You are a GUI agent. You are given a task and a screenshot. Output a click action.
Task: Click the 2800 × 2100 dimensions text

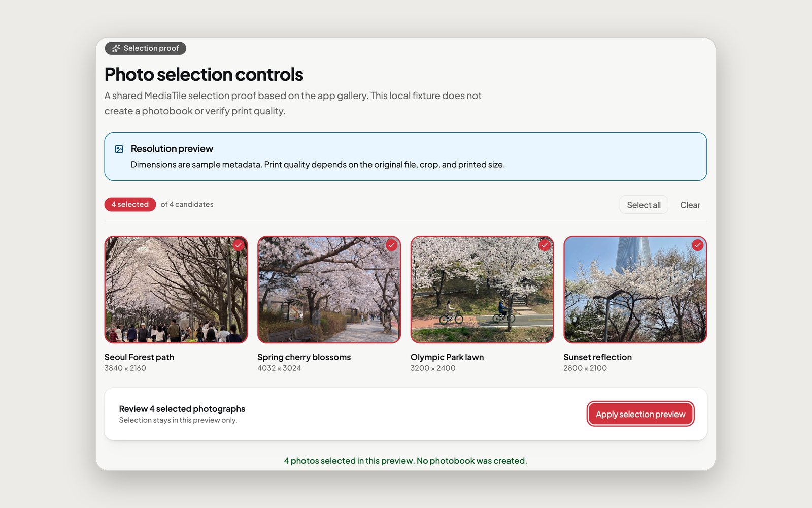click(x=585, y=368)
